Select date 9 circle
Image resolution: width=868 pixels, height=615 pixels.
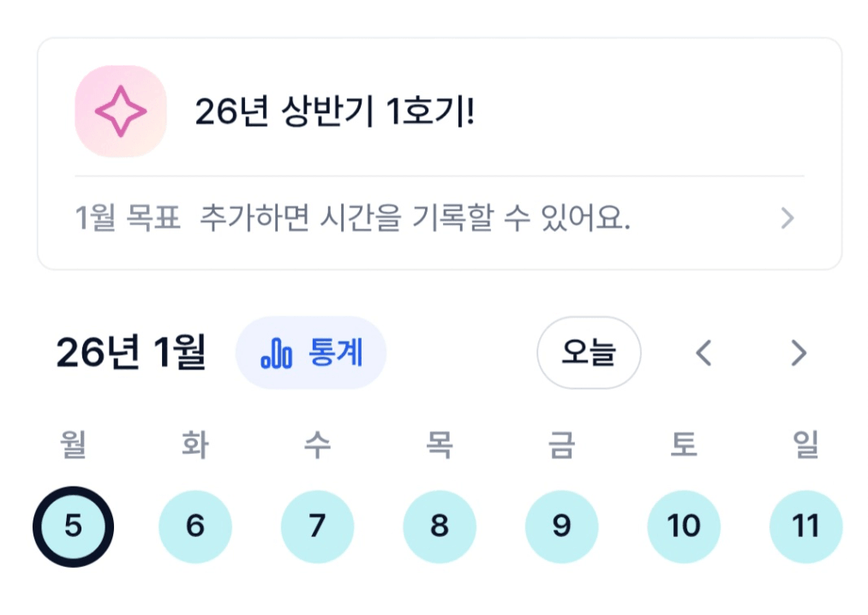tap(561, 526)
